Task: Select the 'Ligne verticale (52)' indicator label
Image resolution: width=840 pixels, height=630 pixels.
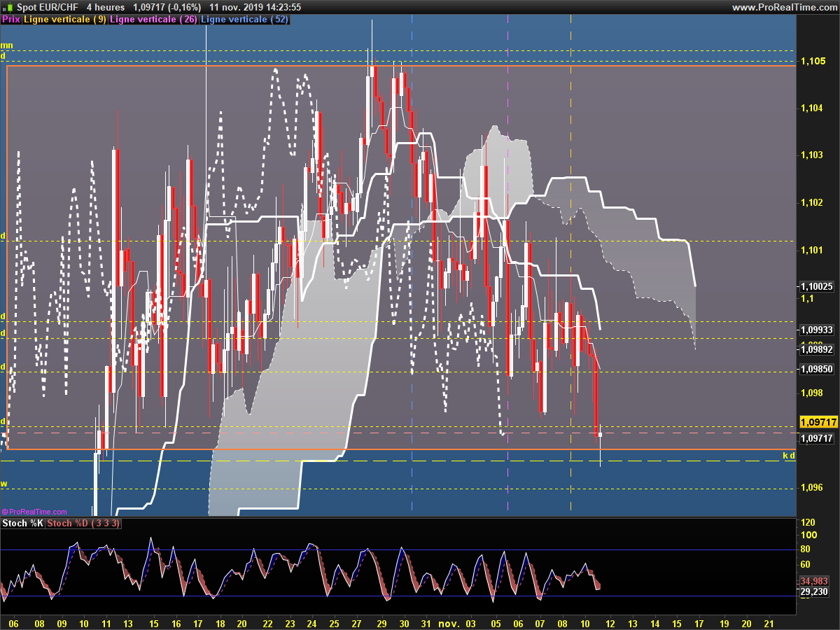Action: [244, 19]
